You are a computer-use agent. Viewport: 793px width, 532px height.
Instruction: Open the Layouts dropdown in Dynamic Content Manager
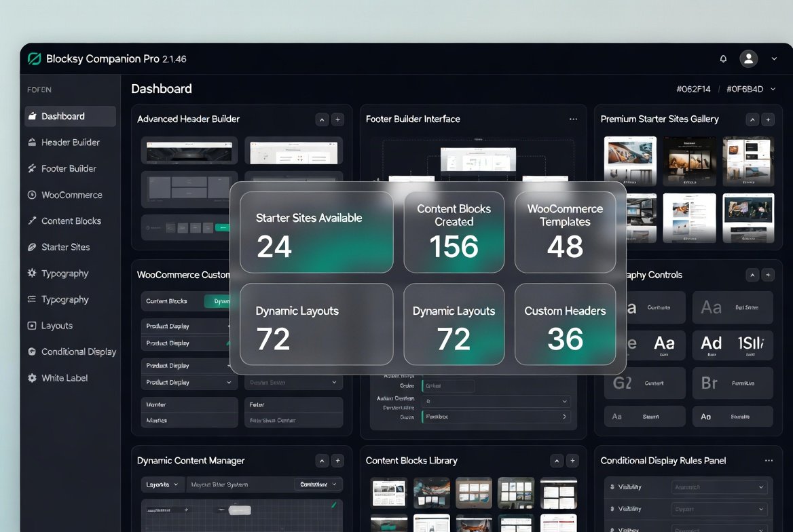point(162,484)
